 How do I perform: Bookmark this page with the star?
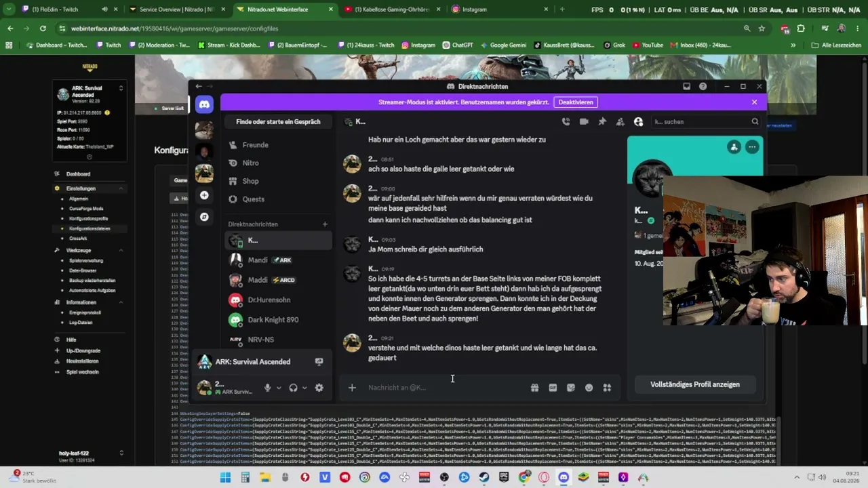pyautogui.click(x=762, y=28)
